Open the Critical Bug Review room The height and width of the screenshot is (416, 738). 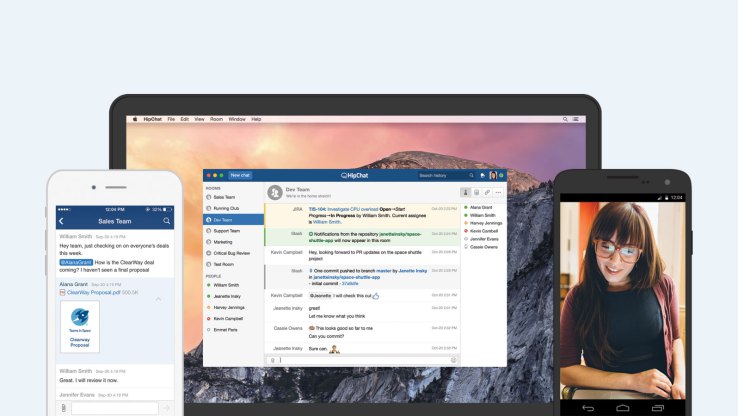point(233,253)
